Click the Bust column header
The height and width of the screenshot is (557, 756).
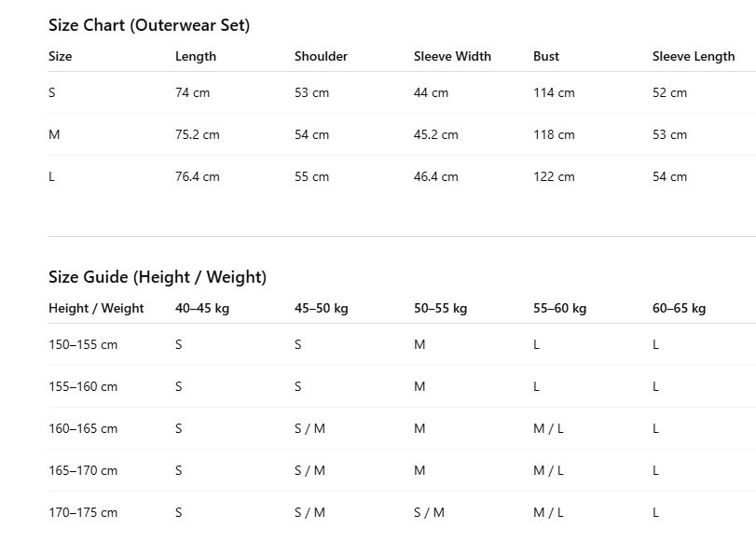[x=546, y=57]
